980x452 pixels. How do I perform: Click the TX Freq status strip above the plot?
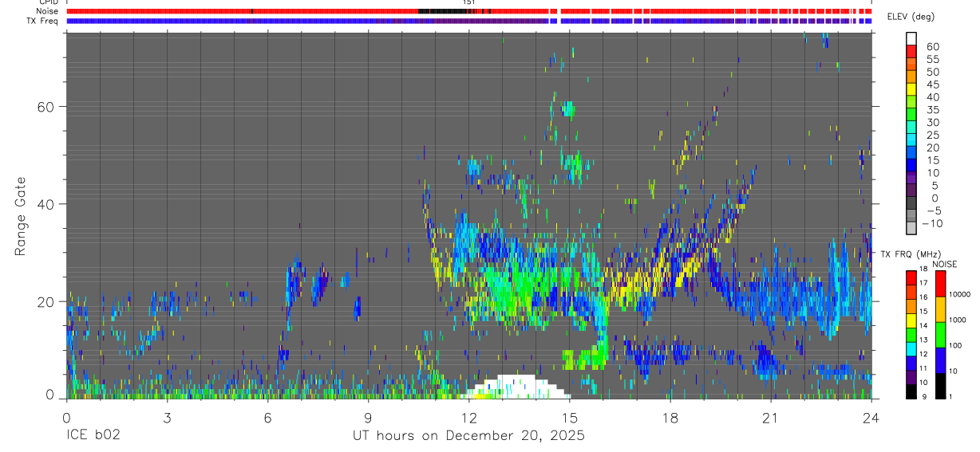469,21
